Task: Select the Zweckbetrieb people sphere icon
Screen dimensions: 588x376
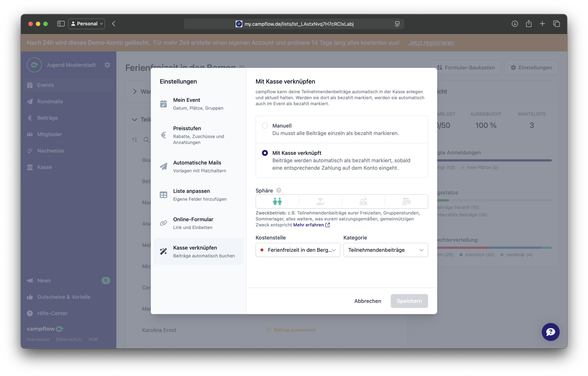Action: coord(277,202)
